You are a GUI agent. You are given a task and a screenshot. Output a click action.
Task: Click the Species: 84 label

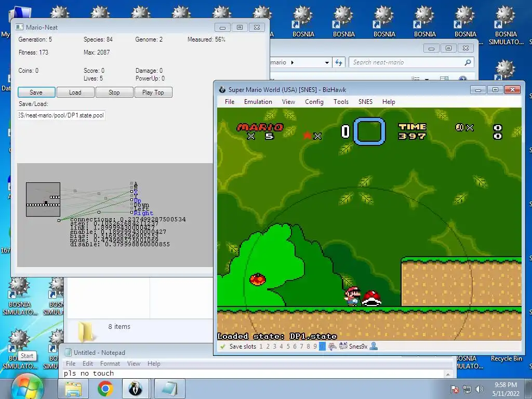tap(98, 39)
